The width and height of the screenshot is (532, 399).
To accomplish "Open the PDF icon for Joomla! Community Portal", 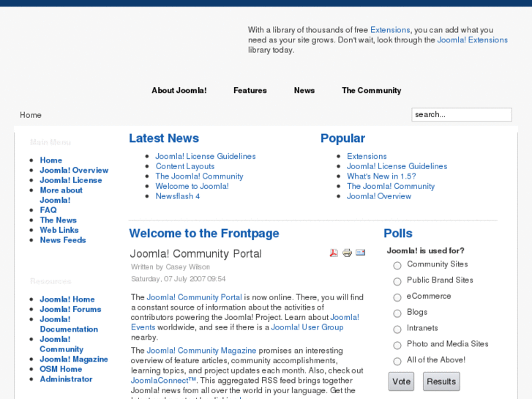I will (334, 253).
